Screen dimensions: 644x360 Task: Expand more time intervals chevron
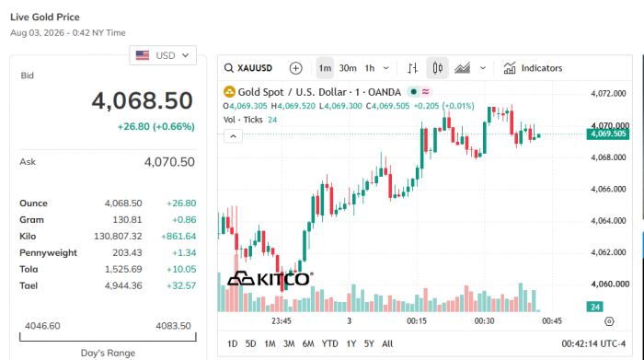[386, 68]
